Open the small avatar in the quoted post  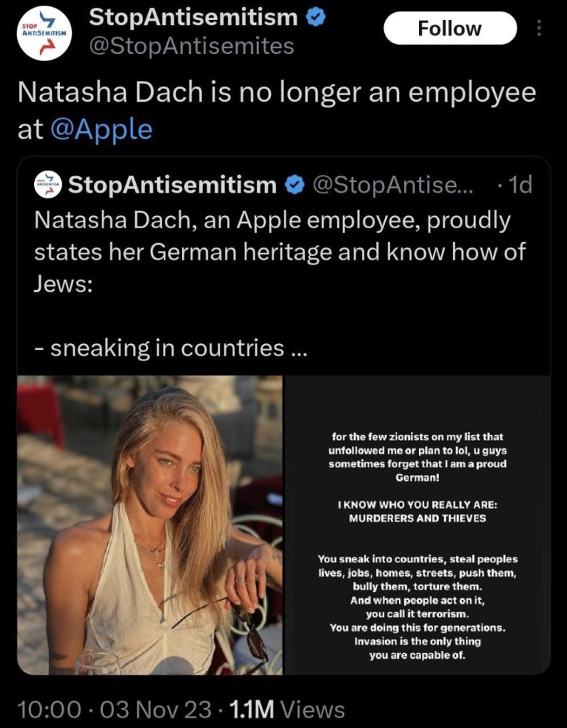point(47,185)
